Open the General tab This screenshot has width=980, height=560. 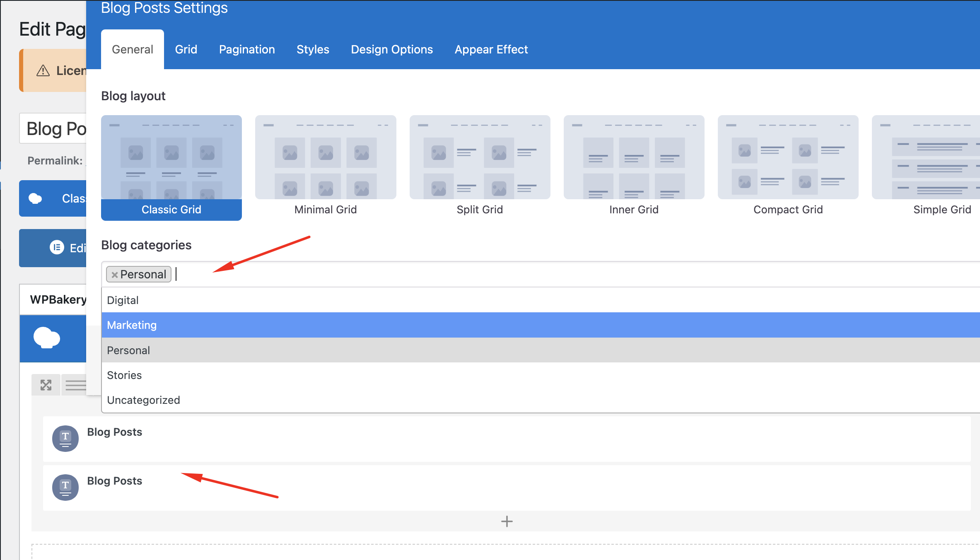tap(133, 49)
